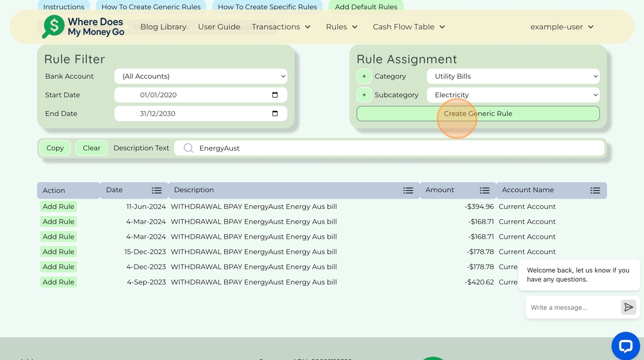Send the chat message arrow icon
644x360 pixels.
pos(628,307)
